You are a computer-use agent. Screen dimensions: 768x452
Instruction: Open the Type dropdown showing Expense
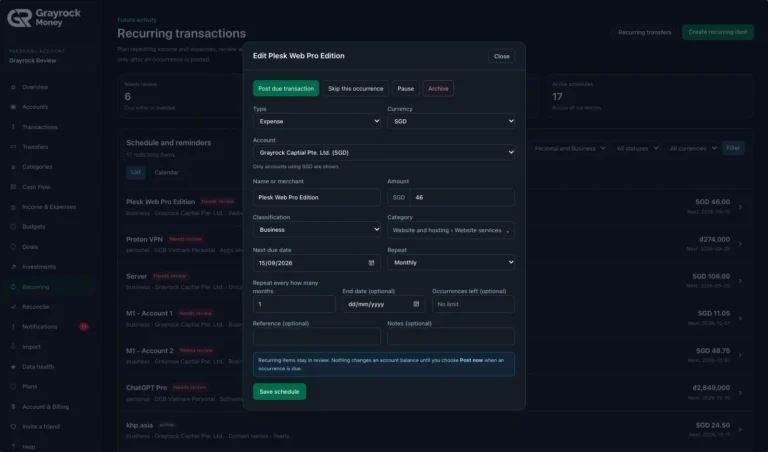(316, 121)
